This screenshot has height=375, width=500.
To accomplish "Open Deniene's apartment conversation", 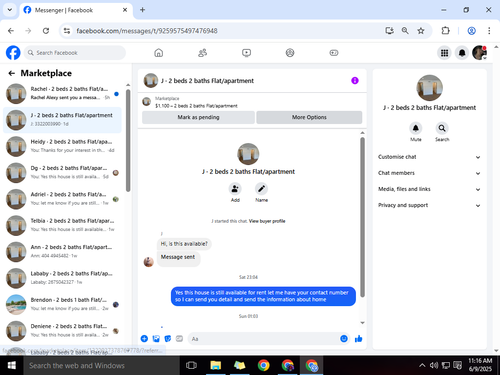I will click(62, 330).
